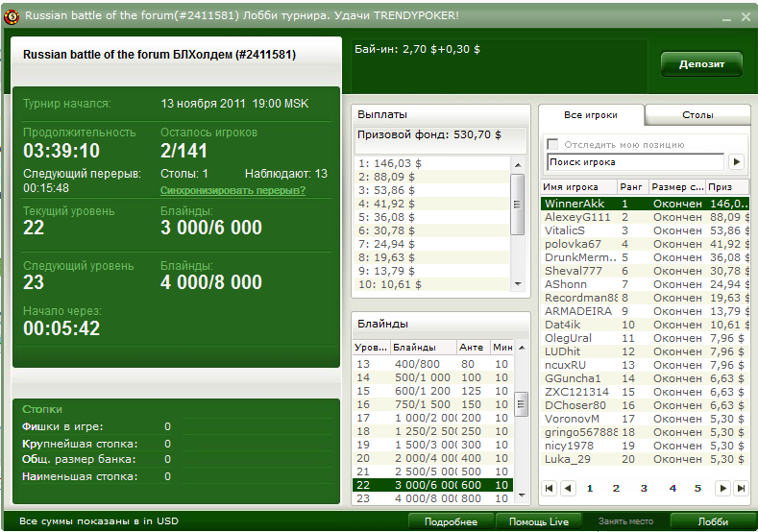Select player row 'AShonn'
This screenshot has height=532, width=758.
coord(645,284)
